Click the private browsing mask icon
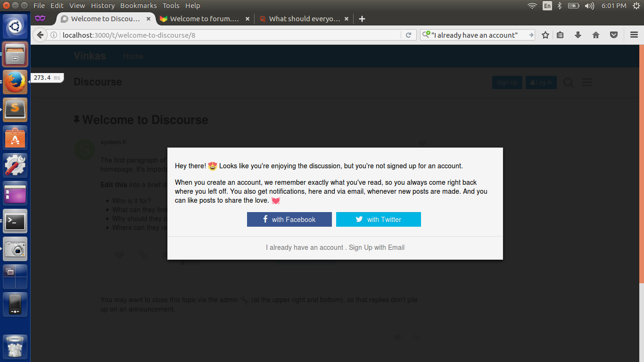Screen dimensions: 644x362 [40, 18]
